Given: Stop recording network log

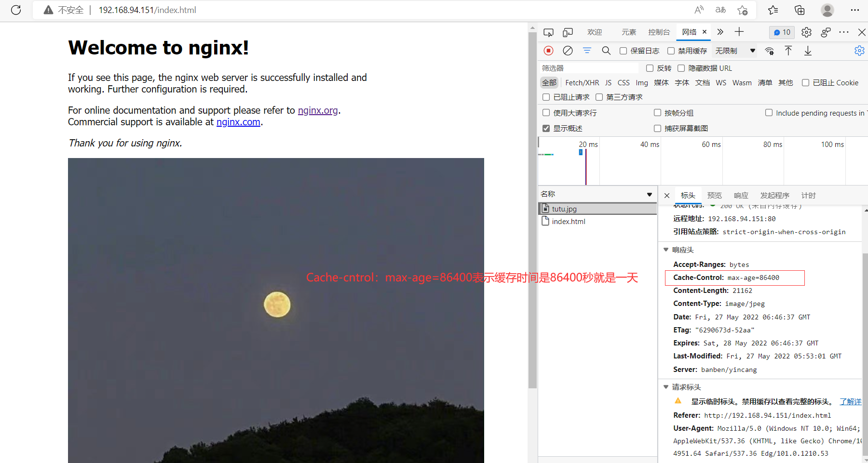Looking at the screenshot, I should coord(549,51).
